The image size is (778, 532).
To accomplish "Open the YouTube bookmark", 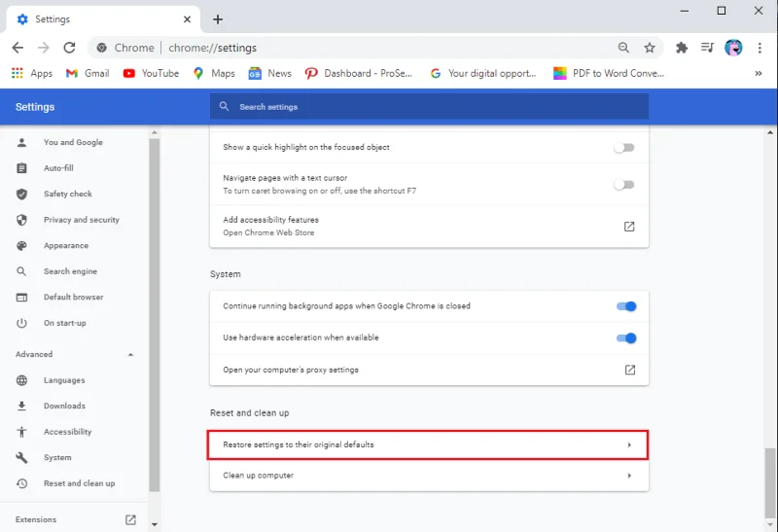I will tap(151, 74).
